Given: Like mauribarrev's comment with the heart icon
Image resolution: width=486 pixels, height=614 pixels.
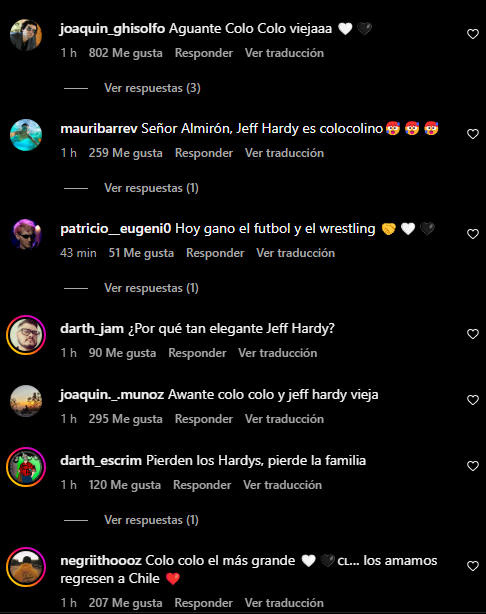Looking at the screenshot, I should [x=473, y=134].
